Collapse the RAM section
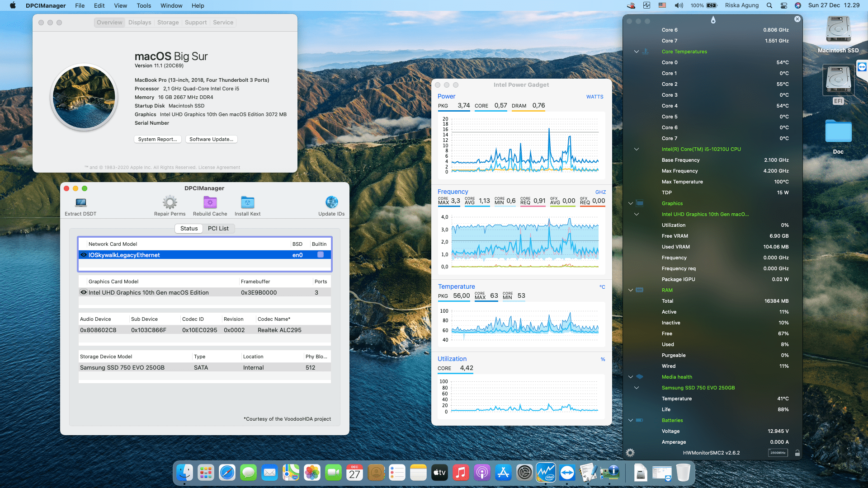 point(631,290)
